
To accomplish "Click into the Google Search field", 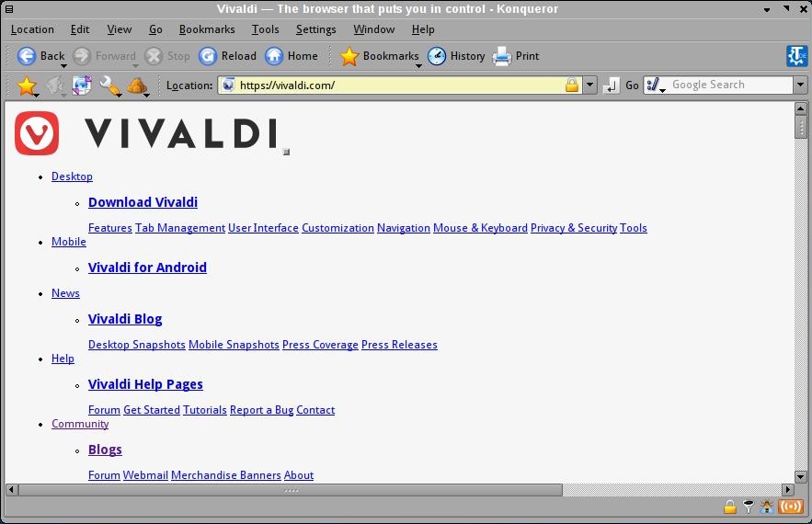I will tap(730, 85).
